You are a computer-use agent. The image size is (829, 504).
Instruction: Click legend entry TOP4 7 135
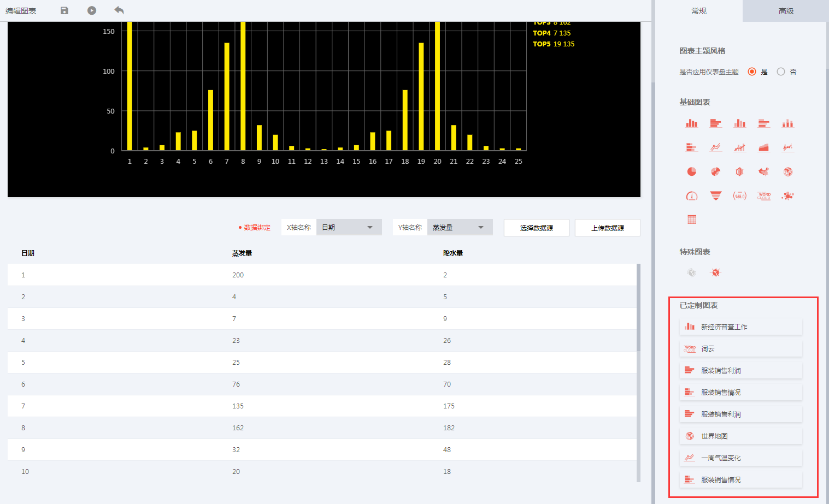(552, 33)
